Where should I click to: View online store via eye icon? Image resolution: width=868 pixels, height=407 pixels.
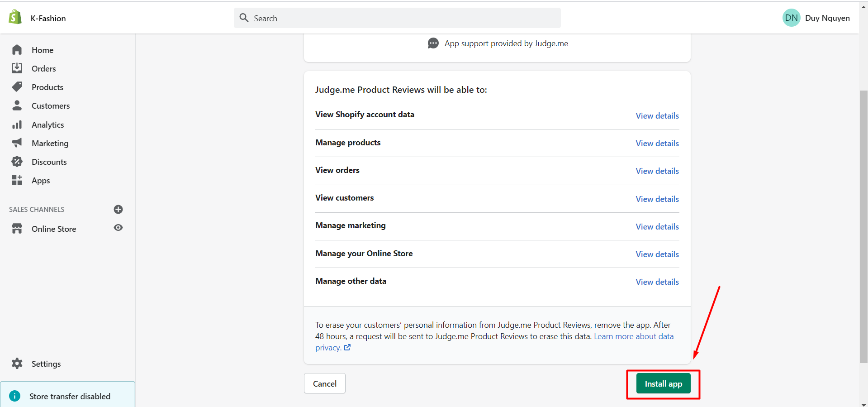(x=119, y=228)
